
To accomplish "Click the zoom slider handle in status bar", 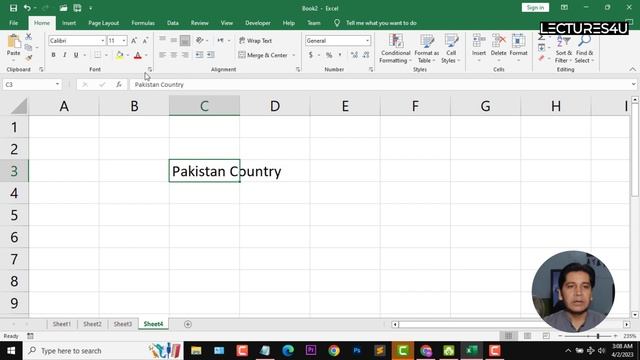I will click(x=598, y=336).
